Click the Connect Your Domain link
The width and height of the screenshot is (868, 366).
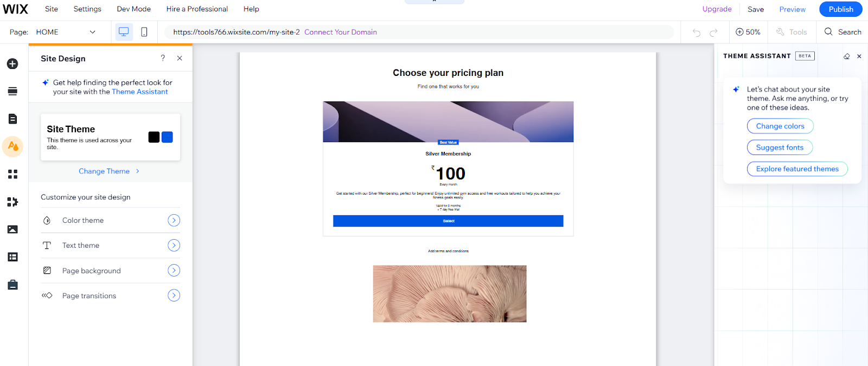(340, 32)
